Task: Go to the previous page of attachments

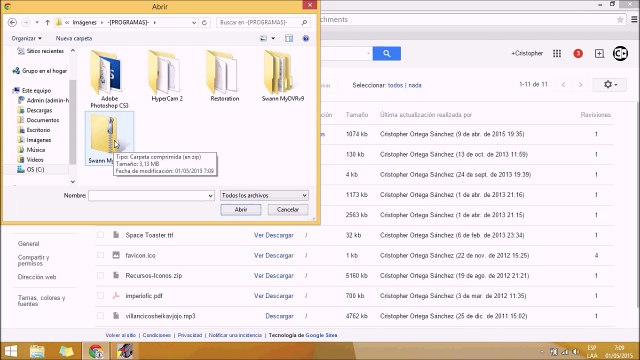Action: pyautogui.click(x=563, y=84)
